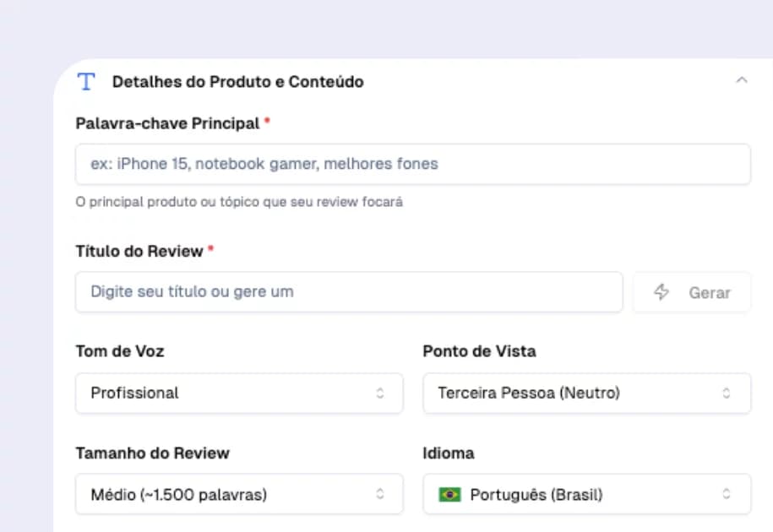Open the Ponto de Vista dropdown

586,393
